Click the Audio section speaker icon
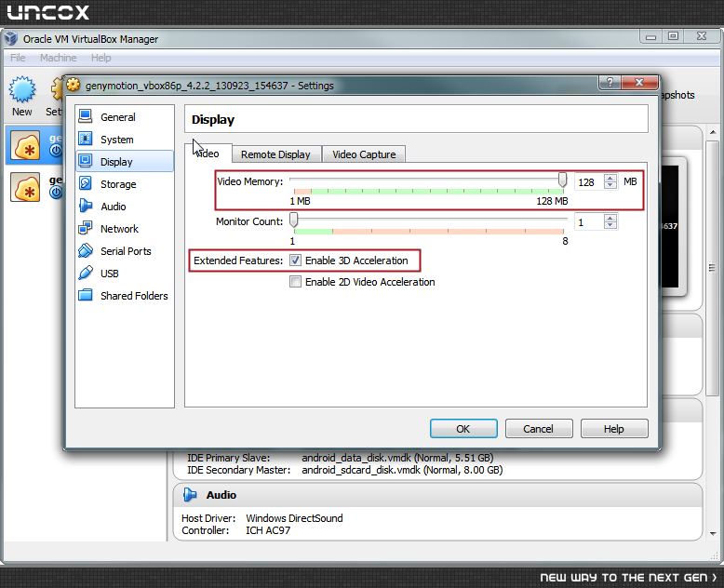The width and height of the screenshot is (724, 588). tap(190, 495)
